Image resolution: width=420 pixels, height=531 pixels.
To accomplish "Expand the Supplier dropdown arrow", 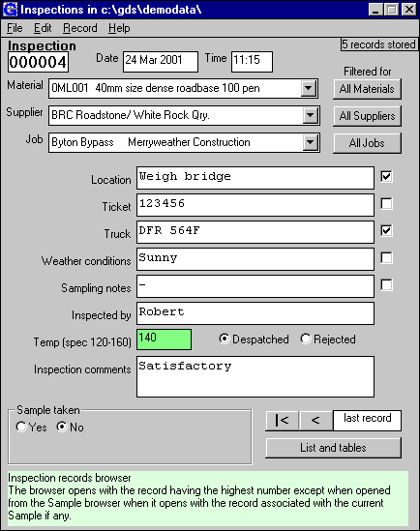I will [x=311, y=115].
